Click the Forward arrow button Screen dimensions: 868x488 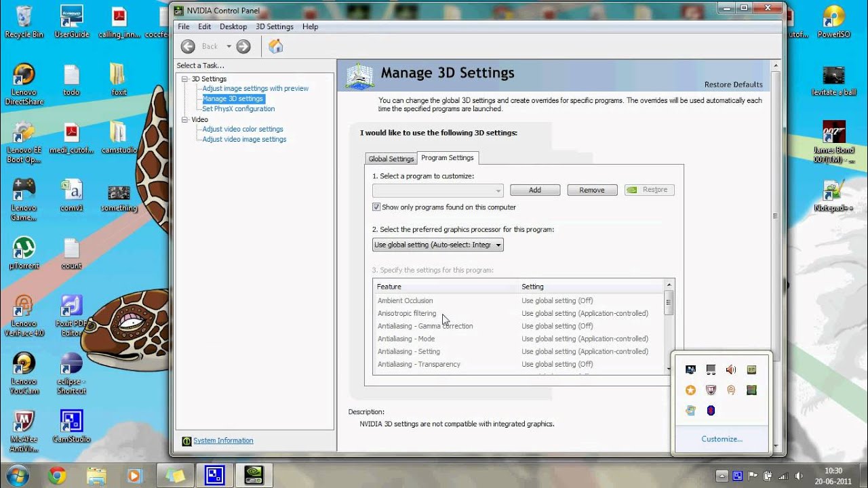(243, 46)
